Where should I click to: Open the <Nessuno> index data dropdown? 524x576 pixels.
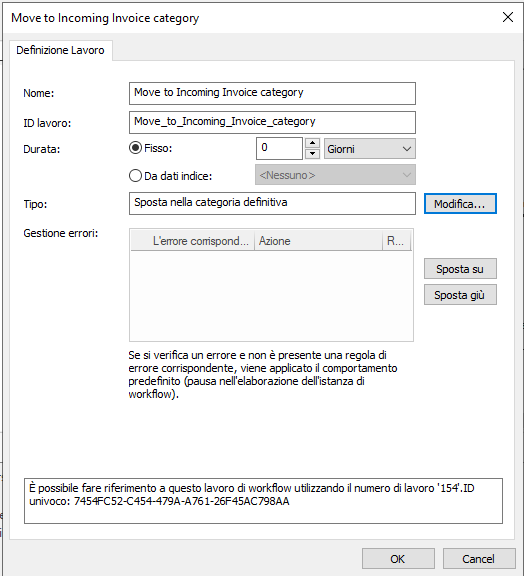(335, 175)
